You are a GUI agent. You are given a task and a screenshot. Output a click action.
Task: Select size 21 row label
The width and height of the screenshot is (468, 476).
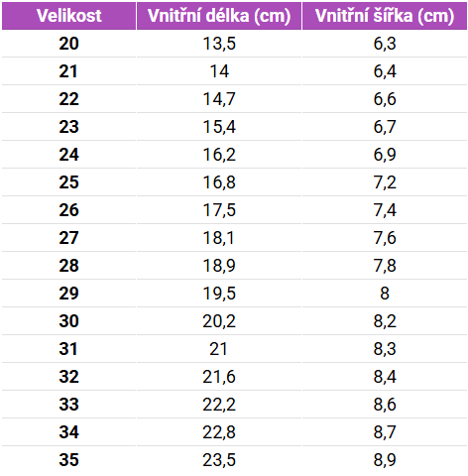click(x=68, y=71)
